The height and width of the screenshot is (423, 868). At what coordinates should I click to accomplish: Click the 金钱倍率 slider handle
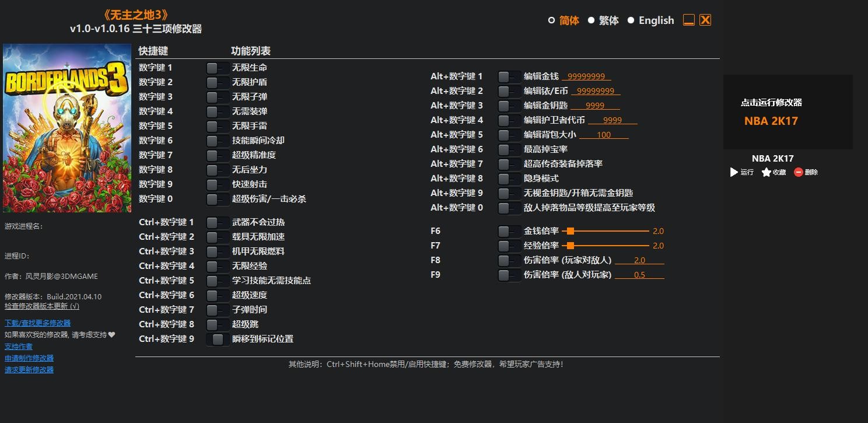click(x=570, y=231)
